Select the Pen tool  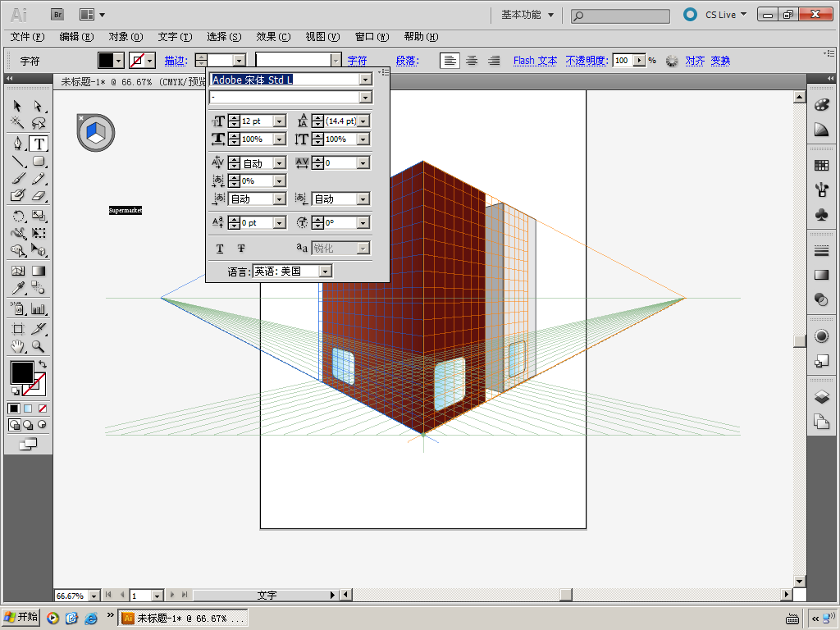pos(17,144)
